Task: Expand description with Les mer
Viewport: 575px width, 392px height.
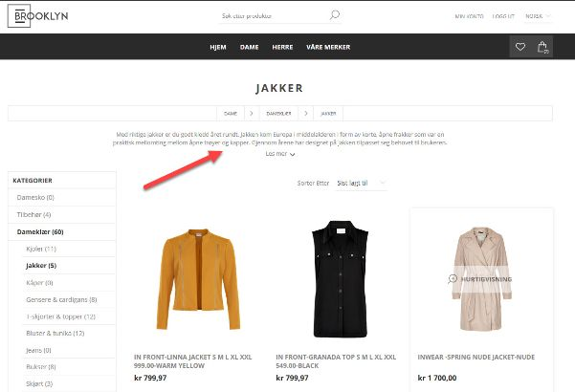Action: click(280, 154)
